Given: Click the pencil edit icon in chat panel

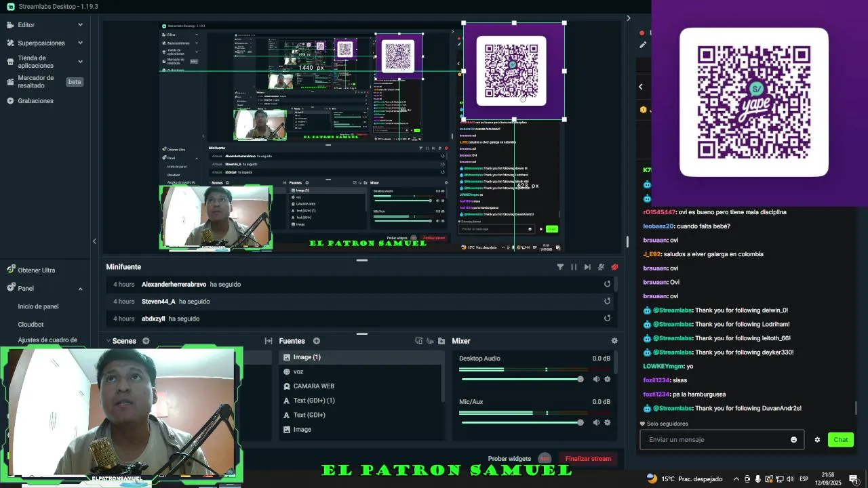Looking at the screenshot, I should 643,45.
